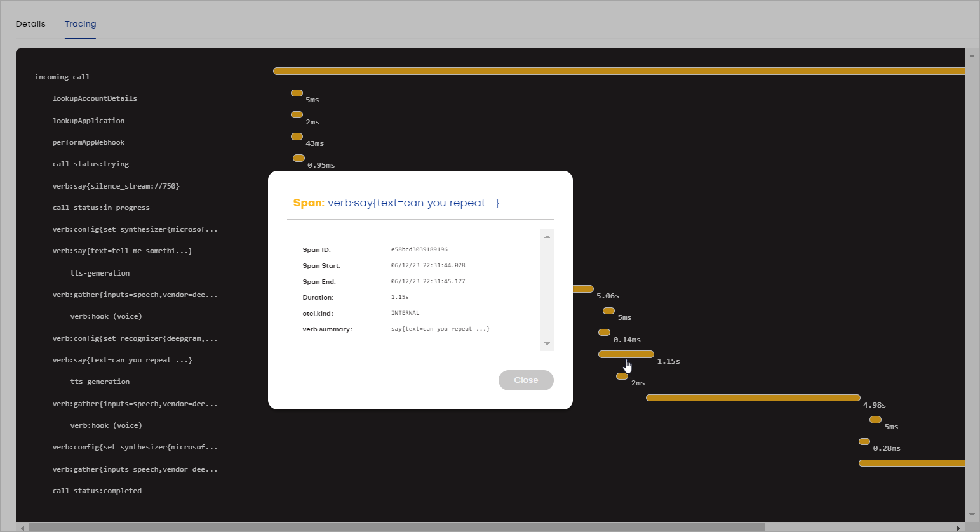The width and height of the screenshot is (980, 532).
Task: Select the 0.14ms config recognizer span bar
Action: (x=604, y=332)
